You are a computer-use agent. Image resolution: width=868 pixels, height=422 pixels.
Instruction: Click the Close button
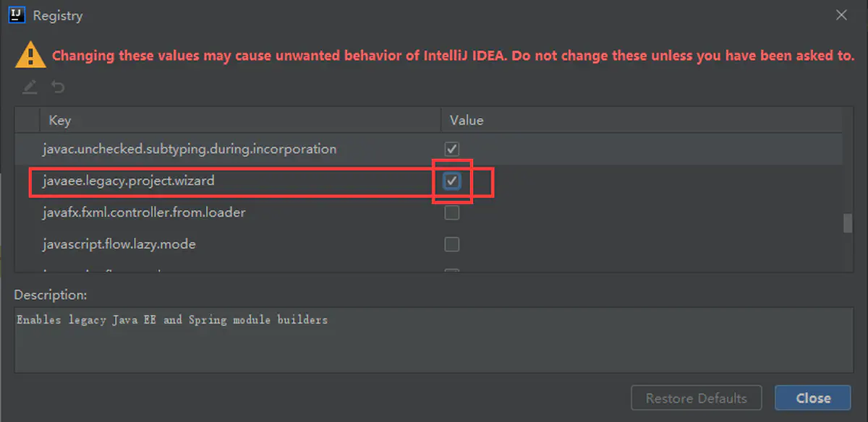(813, 398)
